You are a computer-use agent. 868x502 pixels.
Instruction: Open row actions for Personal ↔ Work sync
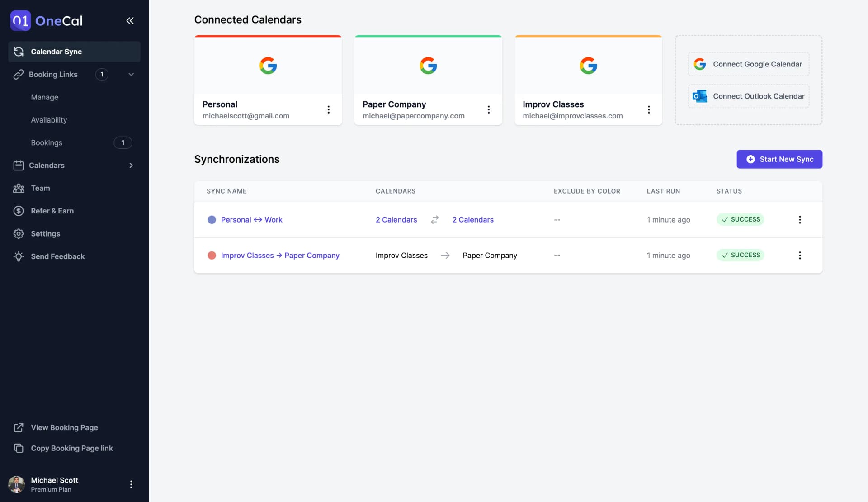coord(799,220)
